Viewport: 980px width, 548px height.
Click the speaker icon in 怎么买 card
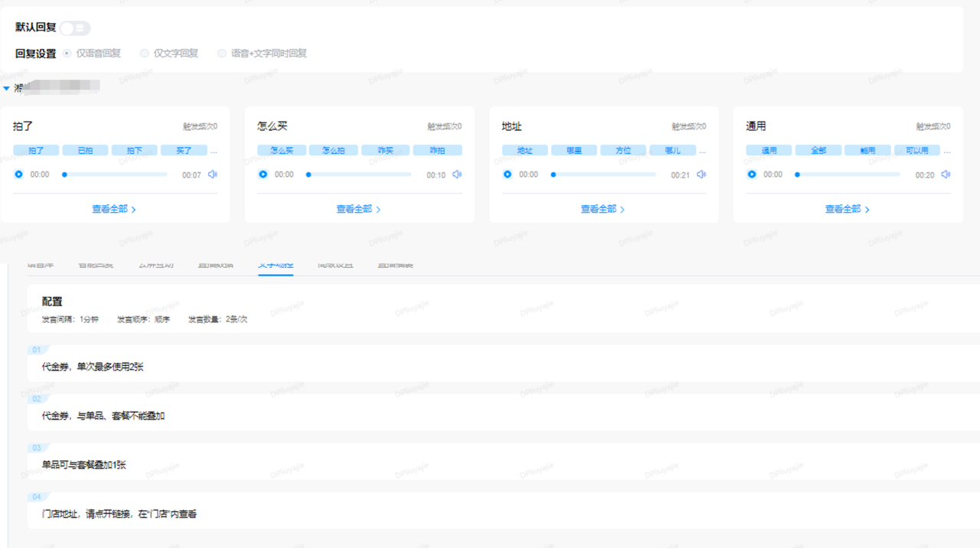[457, 175]
